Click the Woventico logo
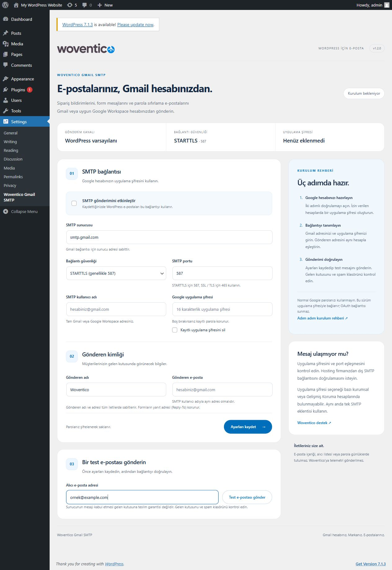The width and height of the screenshot is (392, 570). [86, 48]
